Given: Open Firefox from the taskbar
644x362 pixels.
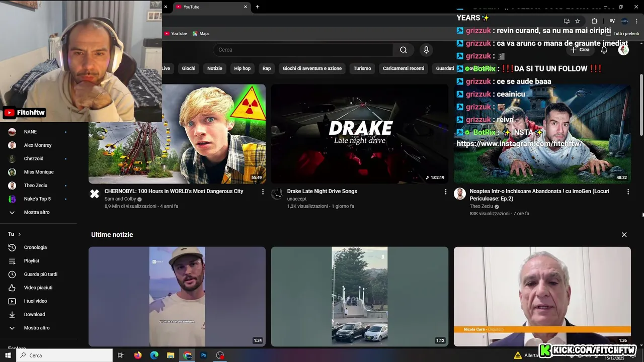Looking at the screenshot, I should point(138,355).
